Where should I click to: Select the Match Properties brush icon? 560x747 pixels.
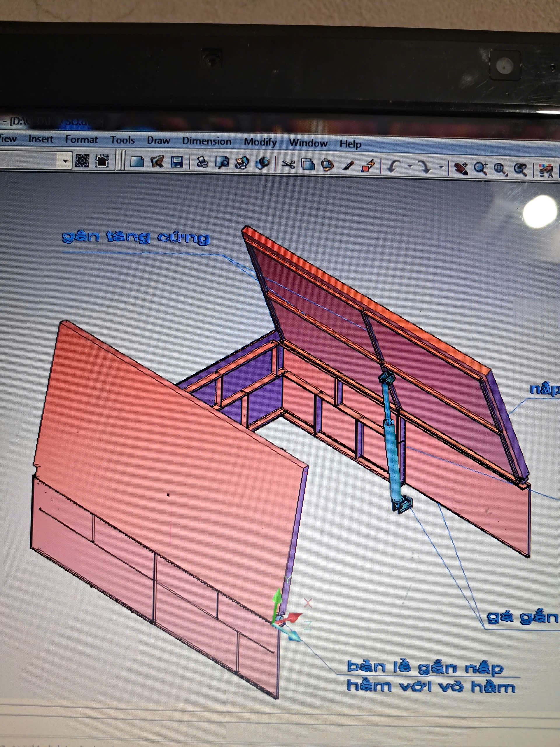click(x=348, y=166)
